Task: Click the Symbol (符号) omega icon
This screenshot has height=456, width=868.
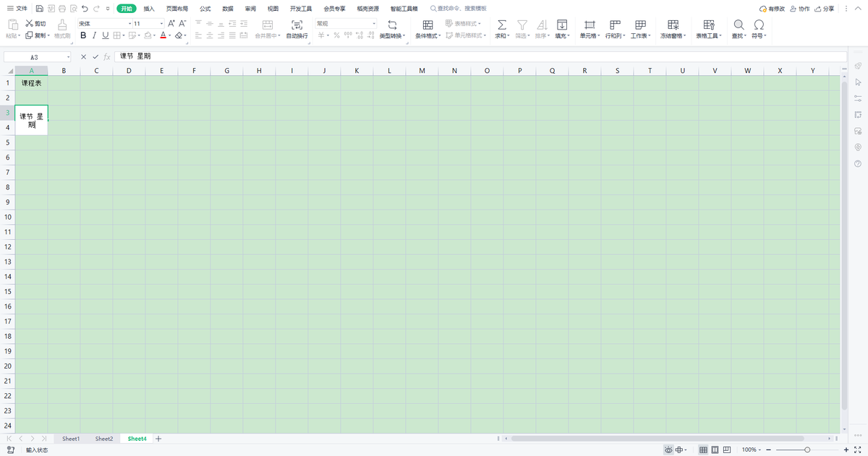Action: (758, 25)
